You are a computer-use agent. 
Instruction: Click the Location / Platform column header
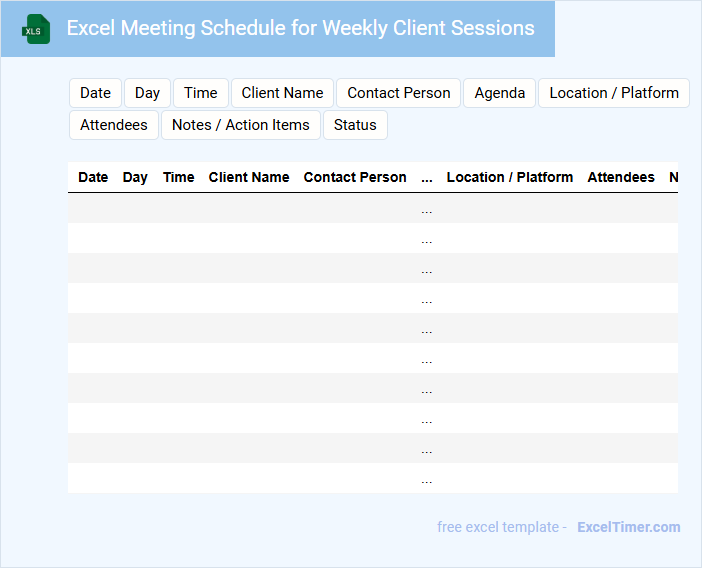[510, 177]
